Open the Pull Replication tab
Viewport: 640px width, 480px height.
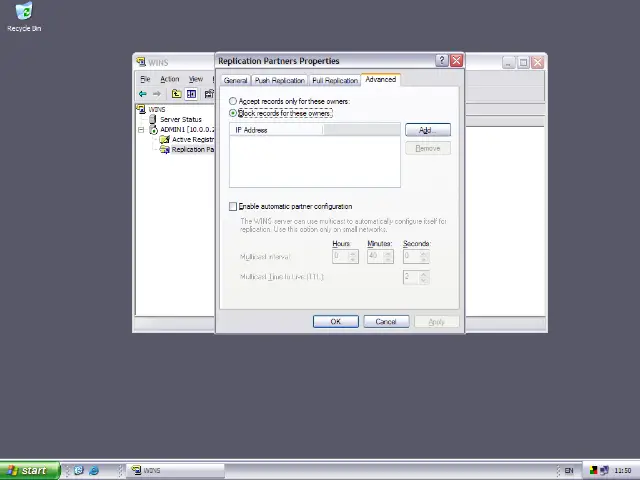tap(334, 80)
